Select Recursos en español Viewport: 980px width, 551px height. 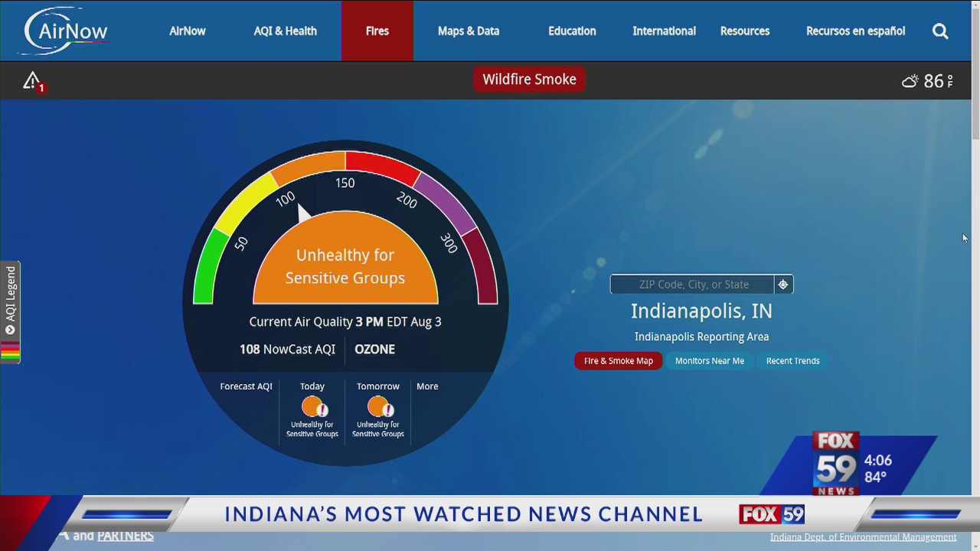point(855,31)
